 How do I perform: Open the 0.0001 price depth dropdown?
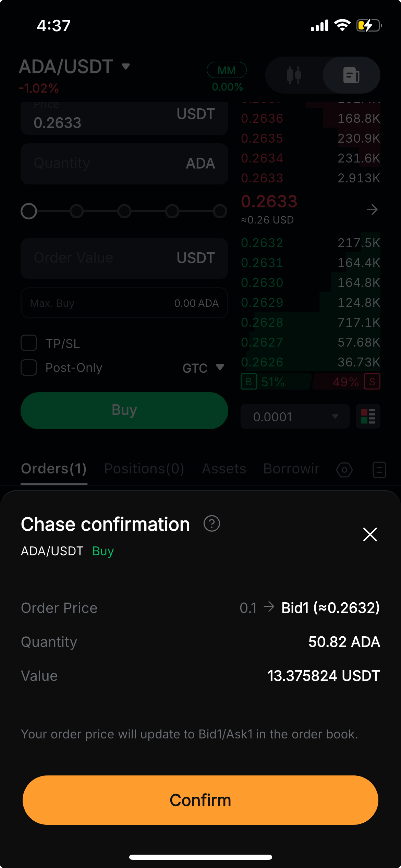point(295,416)
